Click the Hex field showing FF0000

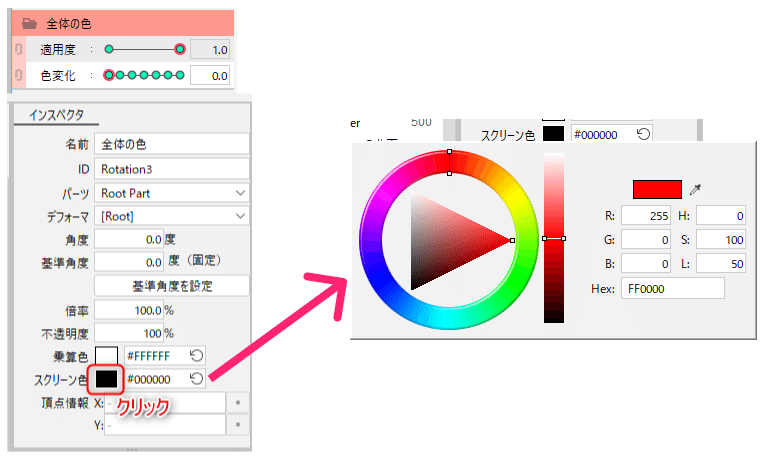(x=672, y=289)
